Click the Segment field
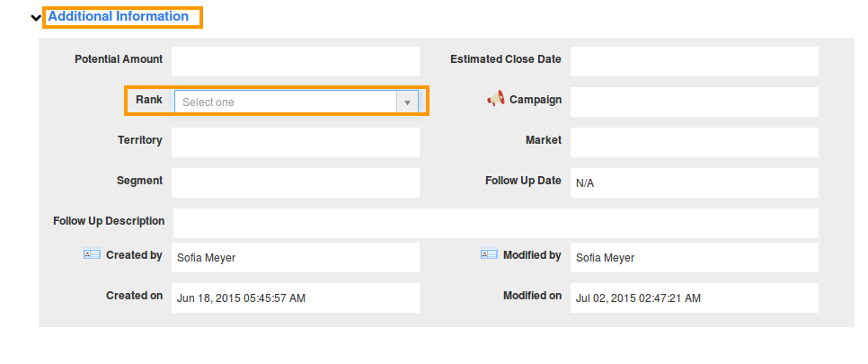The height and width of the screenshot is (364, 868). tap(296, 182)
